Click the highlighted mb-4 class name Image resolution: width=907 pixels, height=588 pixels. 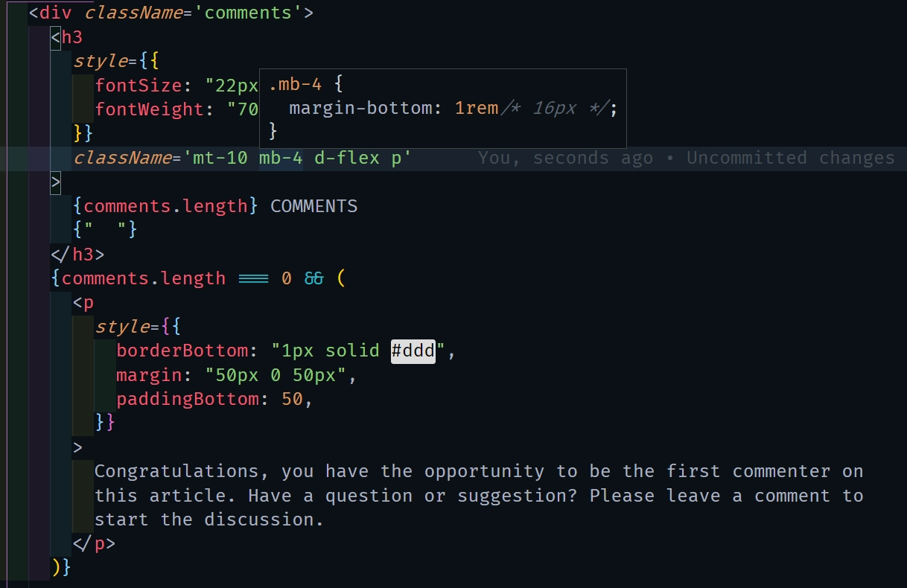(281, 158)
